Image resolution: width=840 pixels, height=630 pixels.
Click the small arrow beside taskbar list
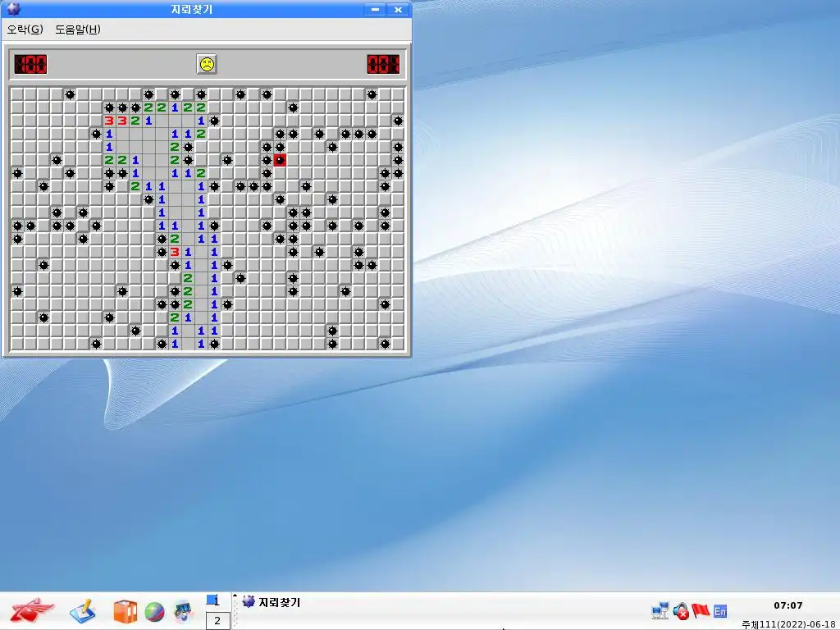235,596
